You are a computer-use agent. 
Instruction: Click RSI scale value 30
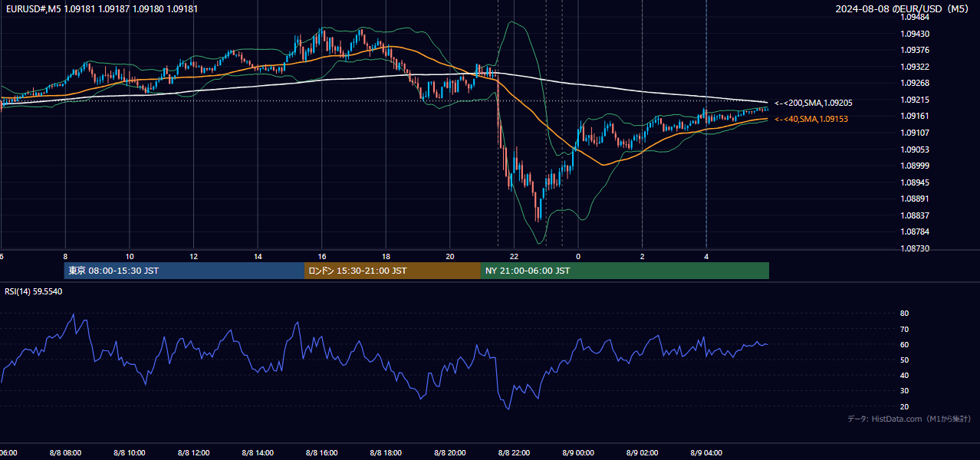[904, 391]
